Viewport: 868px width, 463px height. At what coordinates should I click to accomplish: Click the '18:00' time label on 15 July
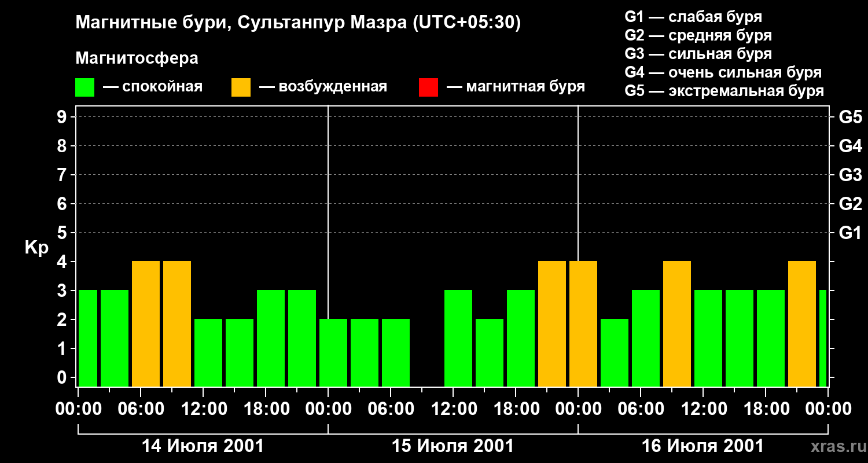(516, 409)
